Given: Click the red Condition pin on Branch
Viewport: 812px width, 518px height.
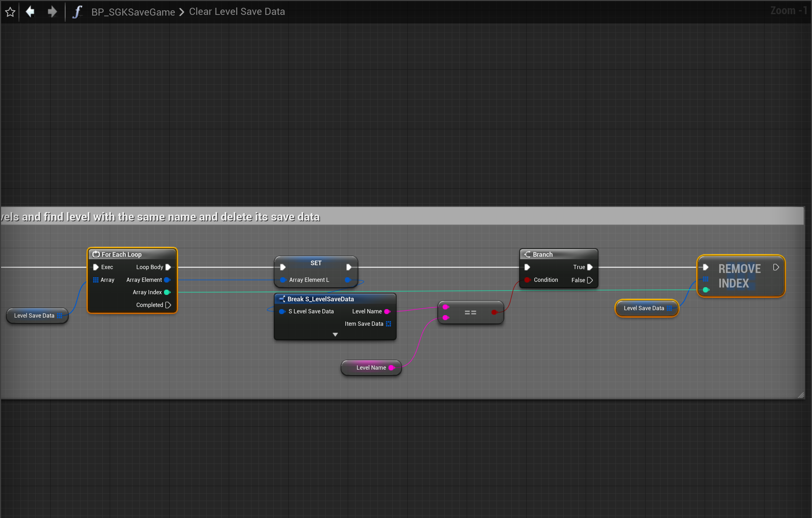Looking at the screenshot, I should [527, 280].
